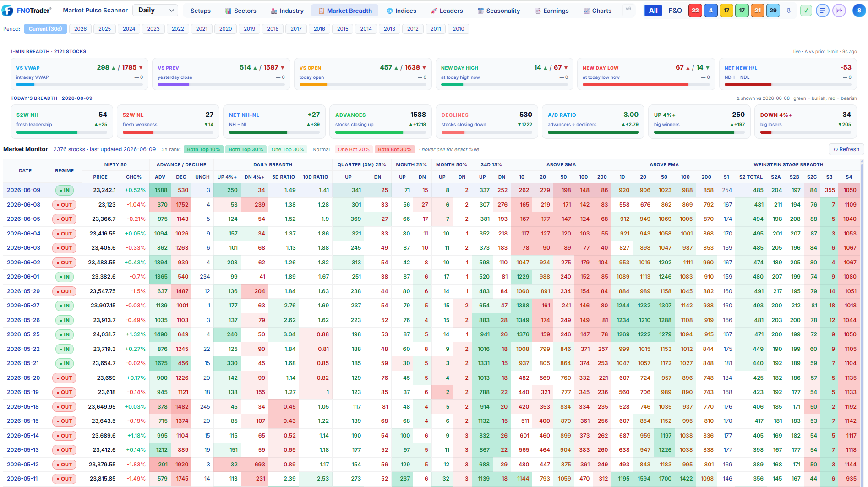Viewport: 868px width, 487px height.
Task: Select the 2010 period button
Action: point(459,29)
